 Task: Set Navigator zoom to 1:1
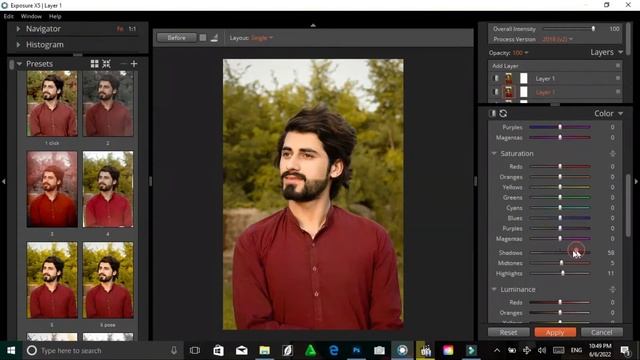(132, 29)
